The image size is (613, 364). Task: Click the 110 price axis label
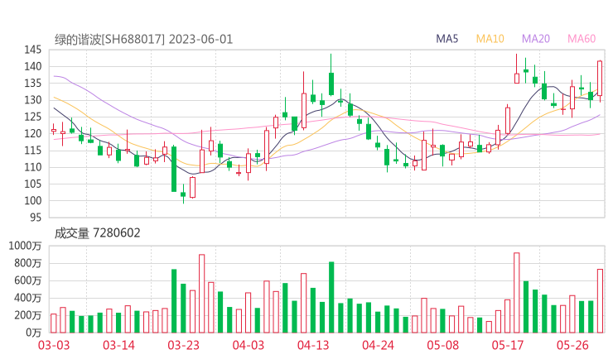[x=32, y=167]
